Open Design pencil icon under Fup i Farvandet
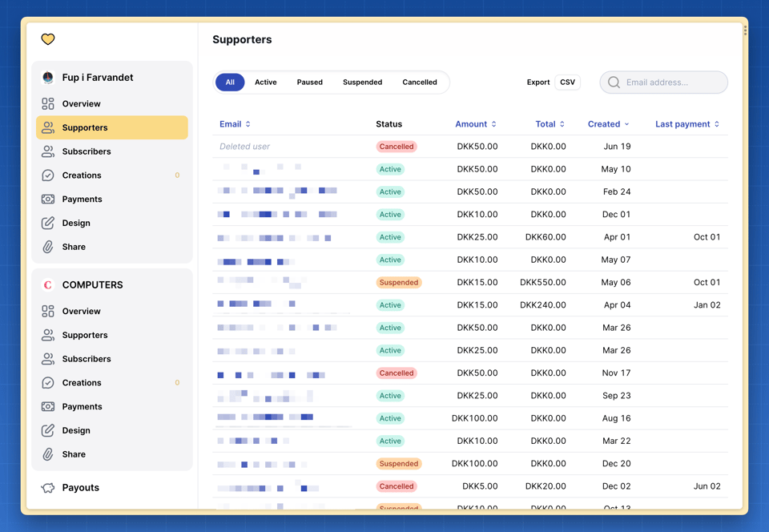 click(47, 223)
